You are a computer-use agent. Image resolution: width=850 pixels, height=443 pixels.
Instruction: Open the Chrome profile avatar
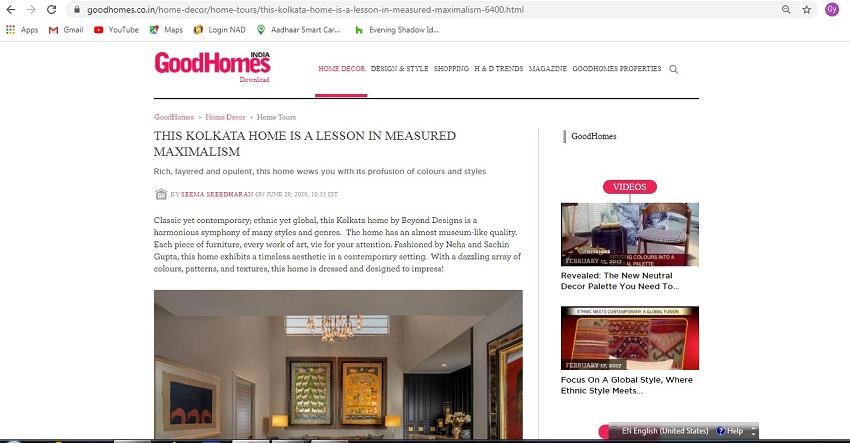pos(832,10)
